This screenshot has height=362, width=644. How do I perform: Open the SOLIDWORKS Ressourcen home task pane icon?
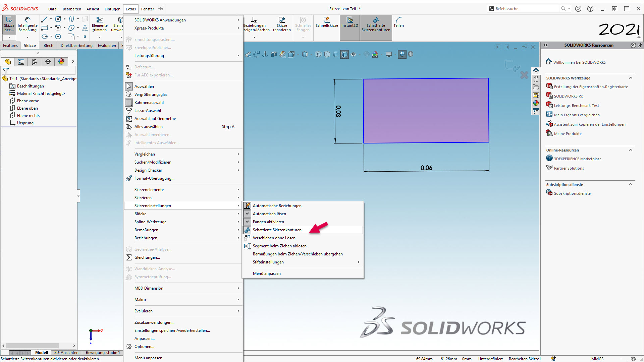coord(536,71)
